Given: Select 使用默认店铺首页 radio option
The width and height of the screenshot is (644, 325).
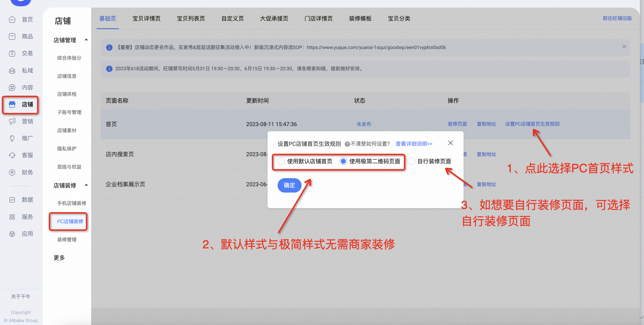Looking at the screenshot, I should (281, 161).
